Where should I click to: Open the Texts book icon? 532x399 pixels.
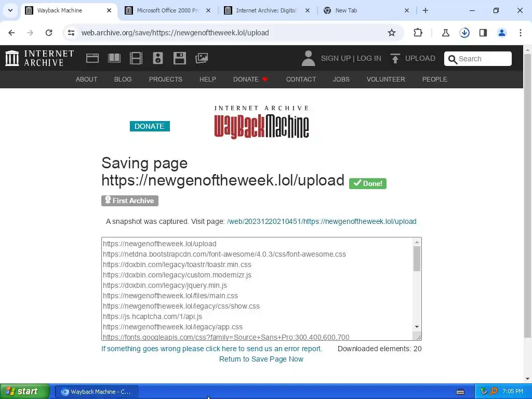pyautogui.click(x=114, y=58)
